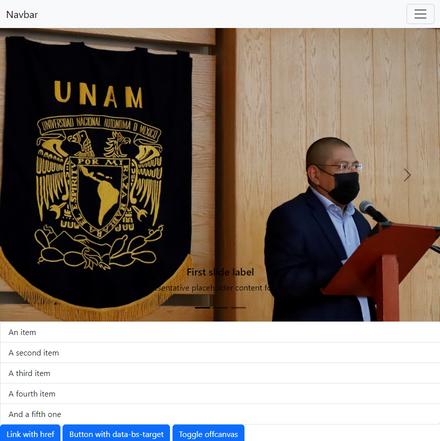Click the placeholder content caption text

coord(213,288)
